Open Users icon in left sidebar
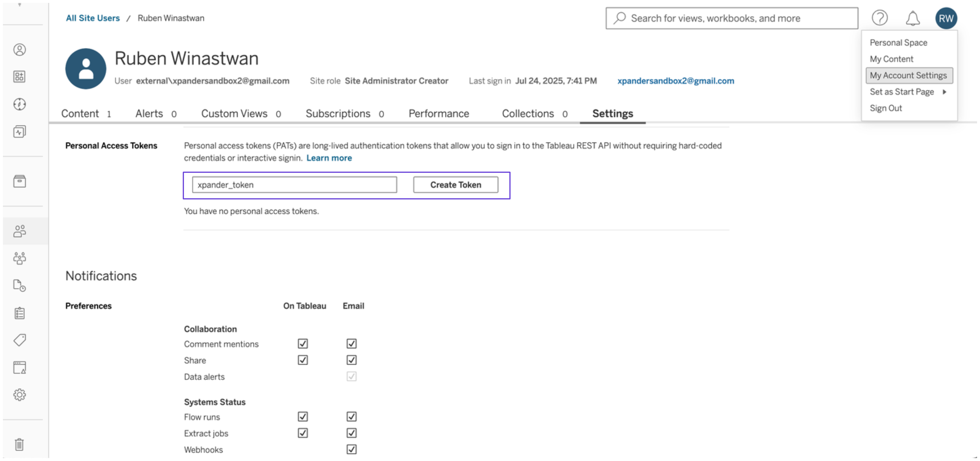The height and width of the screenshot is (461, 980). click(20, 231)
